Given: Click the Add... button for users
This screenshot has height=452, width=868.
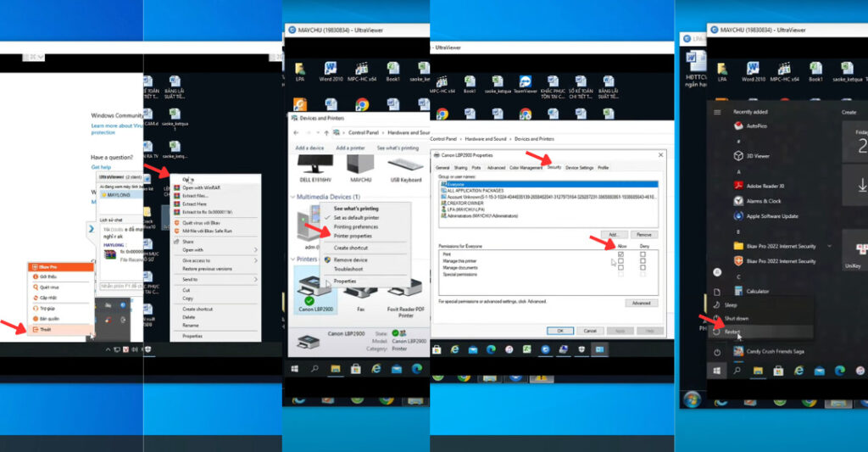Looking at the screenshot, I should coord(614,234).
